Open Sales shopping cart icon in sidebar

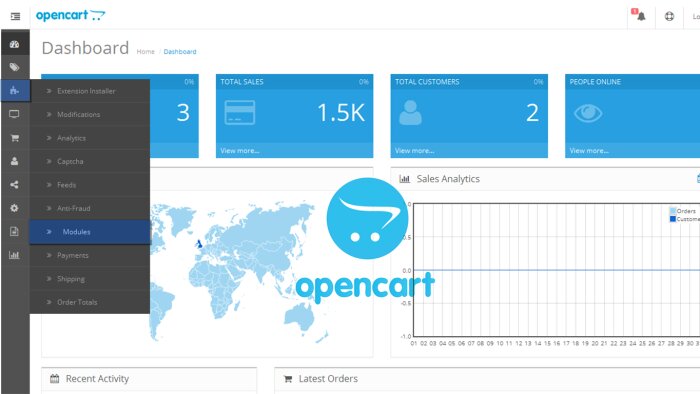point(14,138)
